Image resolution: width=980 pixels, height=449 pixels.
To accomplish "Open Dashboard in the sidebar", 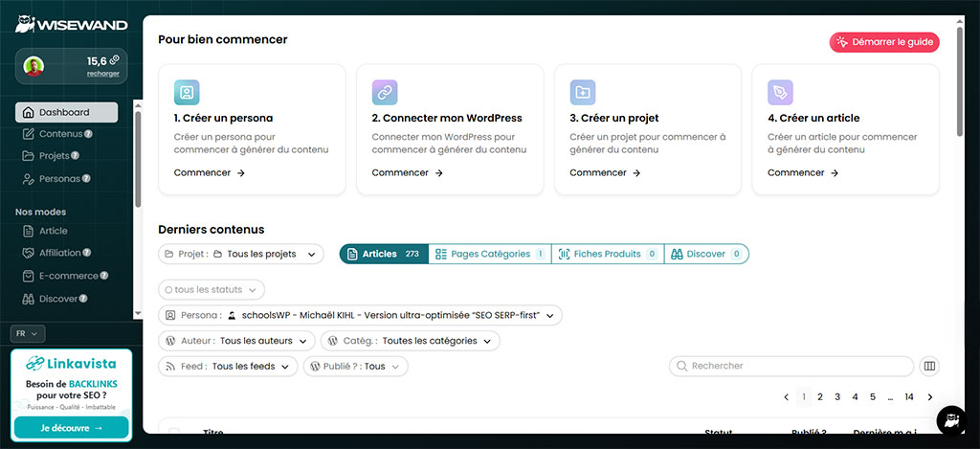I will 66,113.
